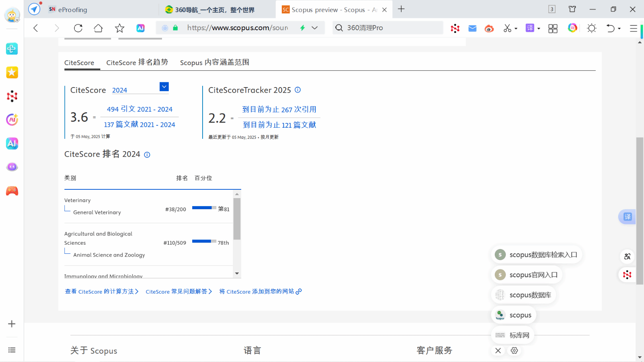Go to the browser home page
The image size is (644, 362).
point(98,28)
